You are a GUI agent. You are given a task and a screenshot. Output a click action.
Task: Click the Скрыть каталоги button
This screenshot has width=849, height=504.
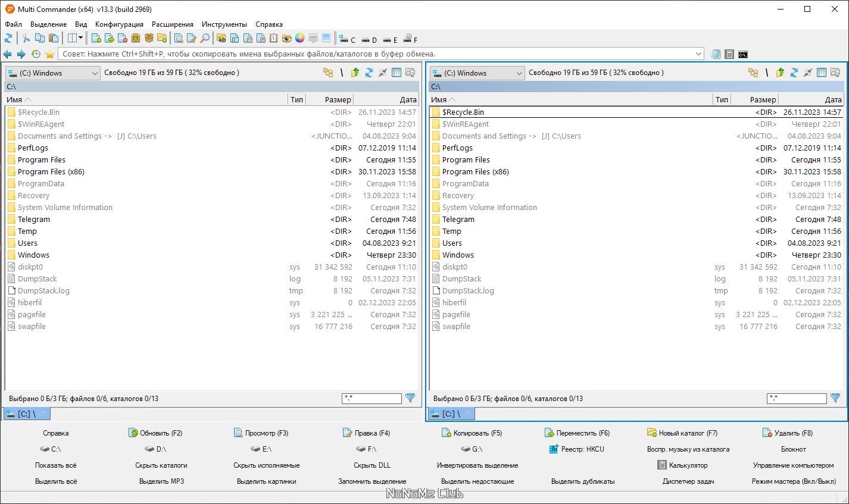click(x=161, y=465)
